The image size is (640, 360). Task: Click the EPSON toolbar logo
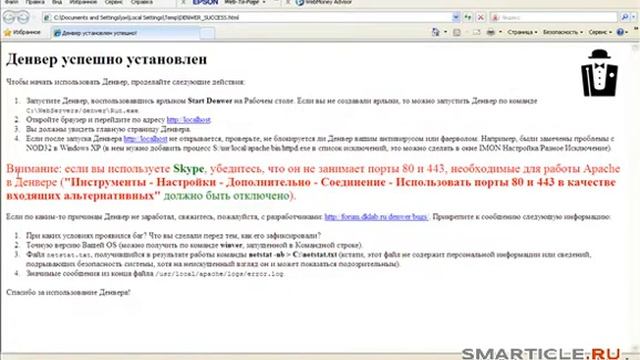(205, 2)
